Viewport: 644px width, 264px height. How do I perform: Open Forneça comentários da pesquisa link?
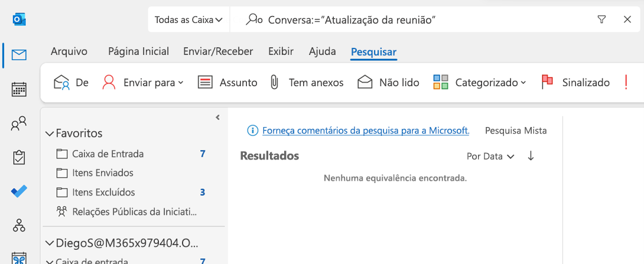point(366,131)
